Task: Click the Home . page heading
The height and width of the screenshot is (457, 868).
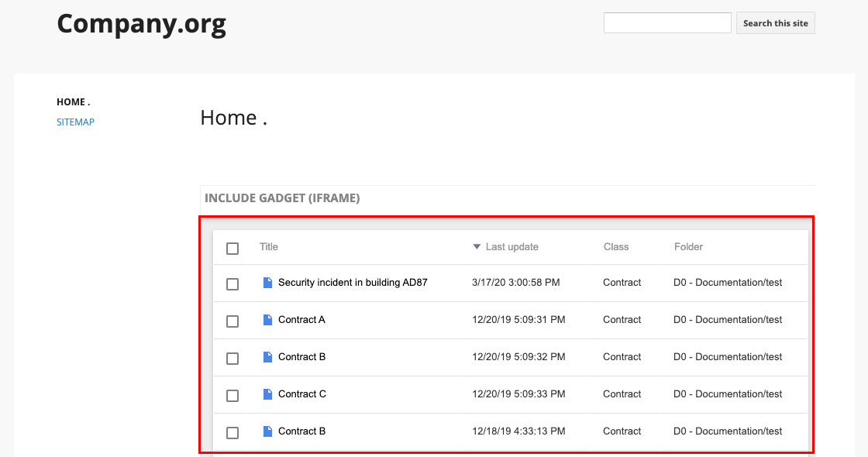Action: click(233, 117)
